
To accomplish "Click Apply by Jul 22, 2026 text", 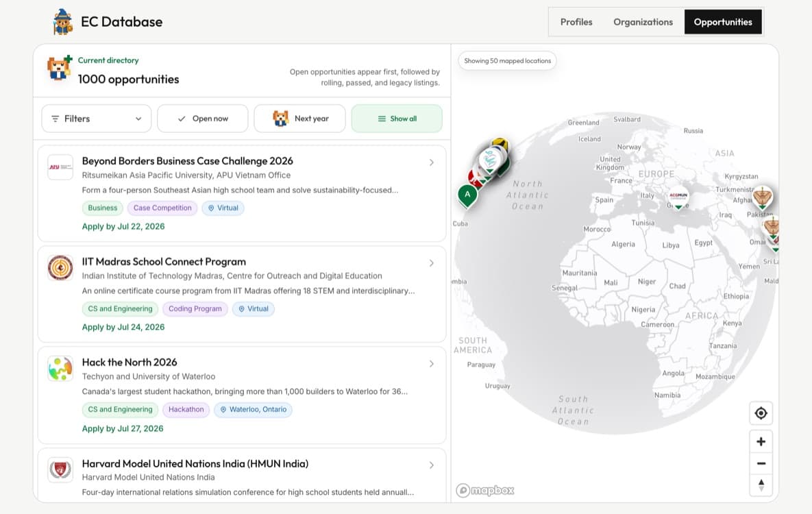I will coord(123,226).
